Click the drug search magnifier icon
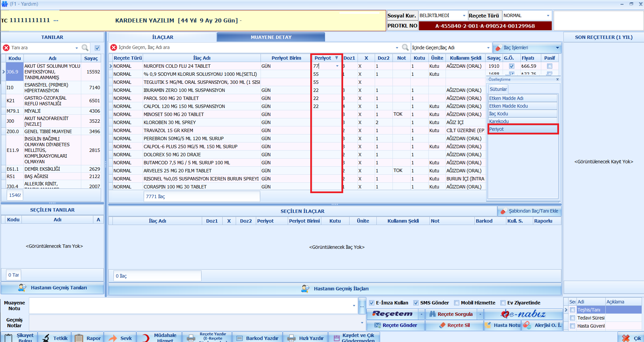Viewport: 644px width, 342px height. pos(405,47)
